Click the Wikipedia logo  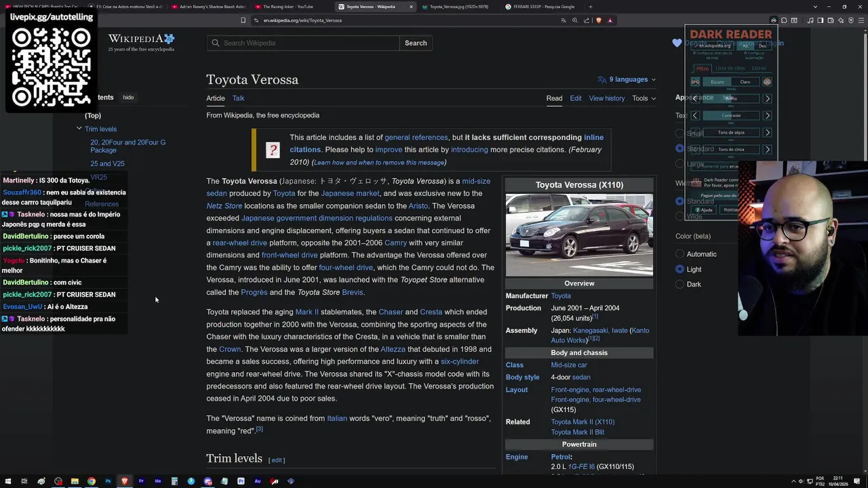[x=142, y=43]
